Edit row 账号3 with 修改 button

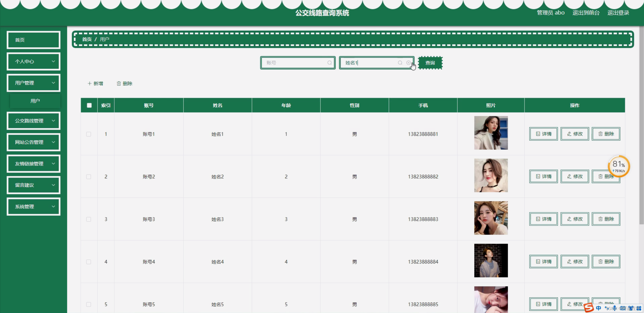point(575,219)
